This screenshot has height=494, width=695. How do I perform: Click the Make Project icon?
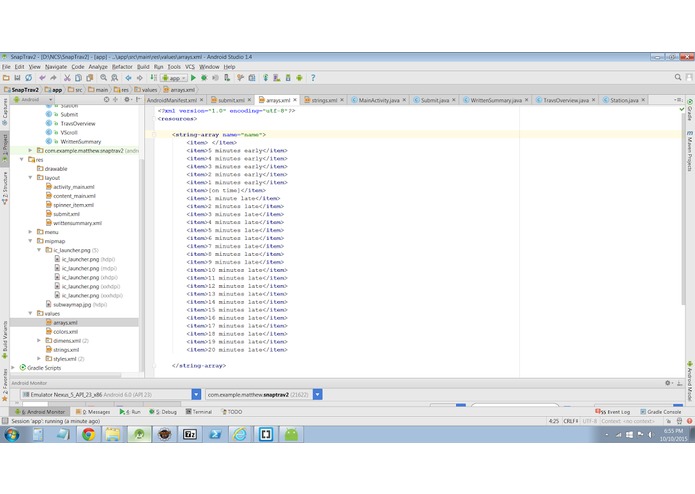click(153, 78)
